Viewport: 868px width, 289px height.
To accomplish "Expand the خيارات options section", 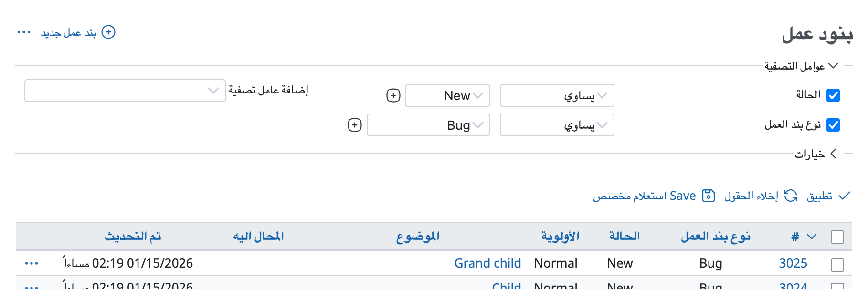I will click(x=816, y=154).
